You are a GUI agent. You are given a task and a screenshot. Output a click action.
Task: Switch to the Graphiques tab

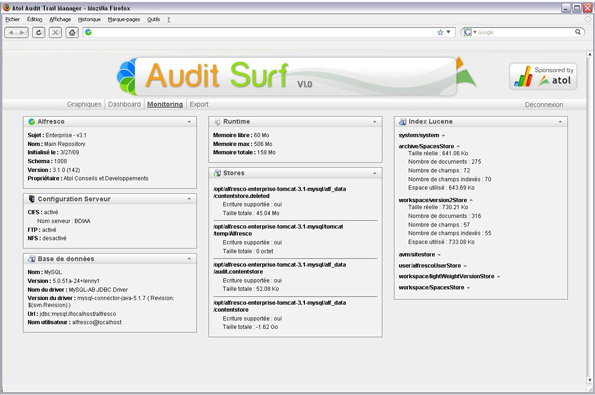click(84, 104)
